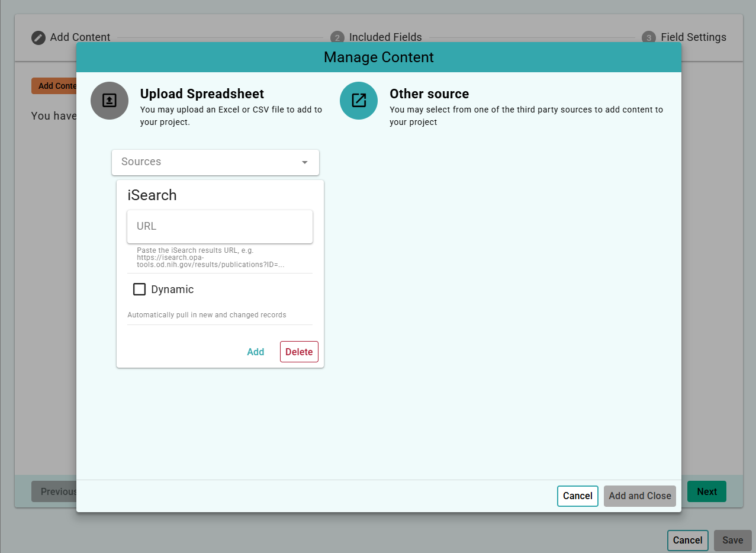Click the 'You may upload an Excel or CSV' description
This screenshot has width=756, height=553.
[231, 116]
